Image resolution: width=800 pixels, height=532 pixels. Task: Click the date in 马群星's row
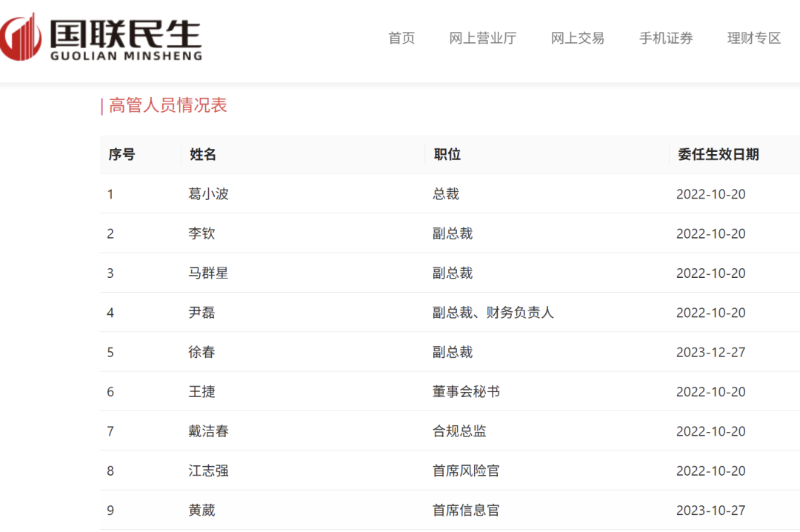coord(710,273)
